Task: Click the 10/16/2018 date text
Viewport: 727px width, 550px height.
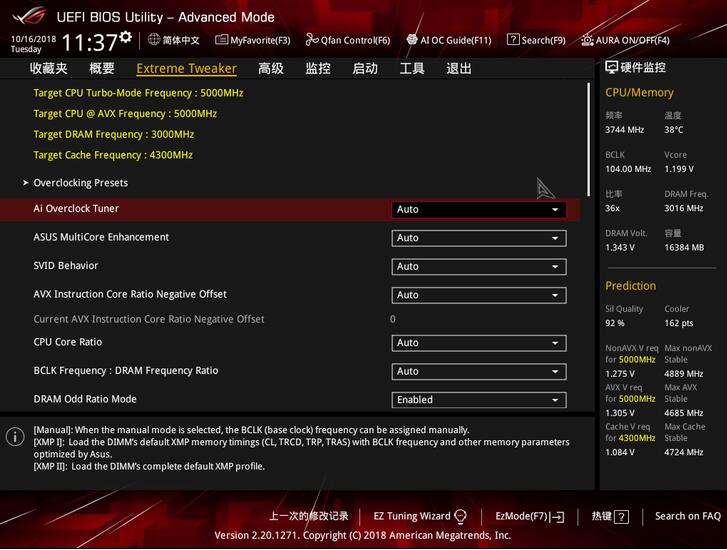Action: tap(33, 39)
